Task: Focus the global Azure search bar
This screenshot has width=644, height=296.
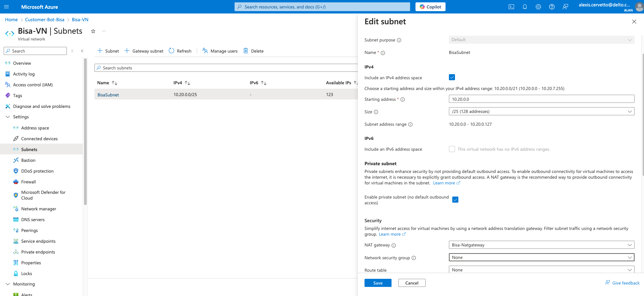Action: coord(322,7)
